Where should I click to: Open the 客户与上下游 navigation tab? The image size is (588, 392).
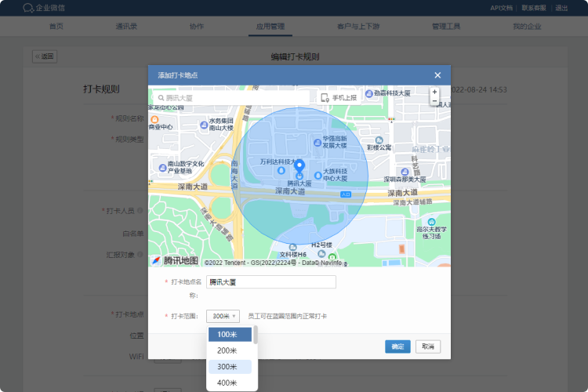(x=358, y=26)
